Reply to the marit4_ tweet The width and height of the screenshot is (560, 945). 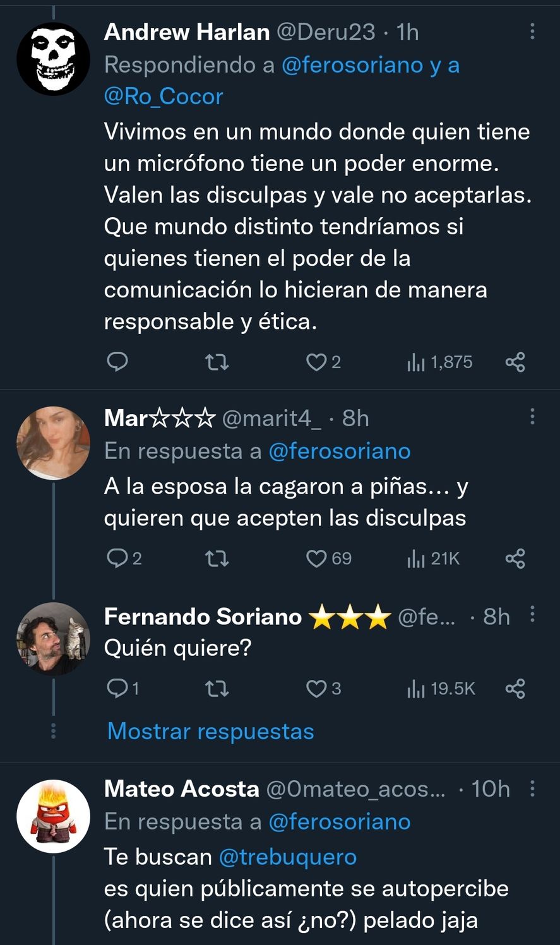coord(118,558)
